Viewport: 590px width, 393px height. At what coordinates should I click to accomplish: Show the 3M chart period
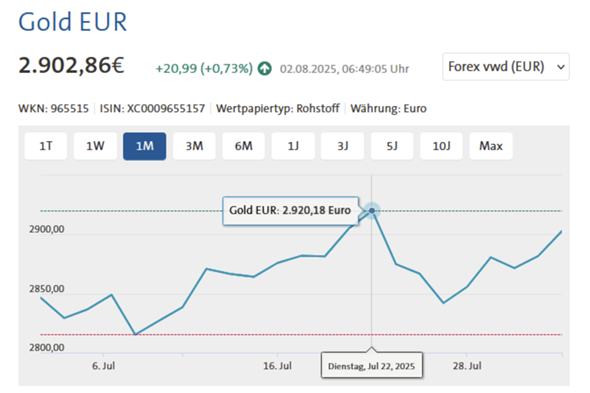(x=194, y=146)
